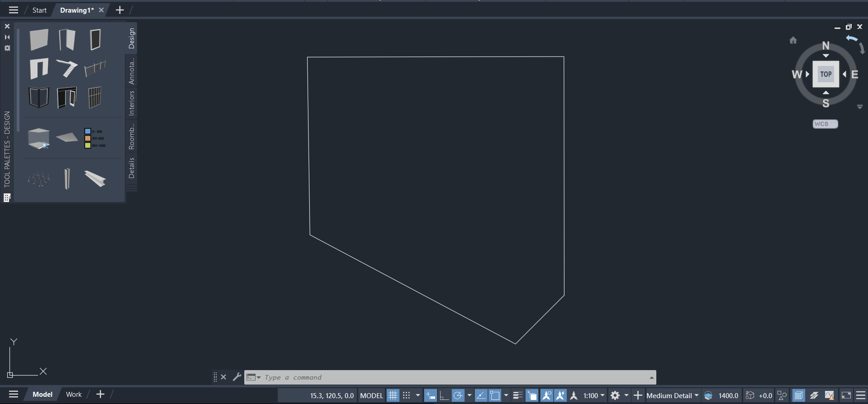The width and height of the screenshot is (868, 404).
Task: Toggle lineweight display in status bar
Action: pyautogui.click(x=518, y=395)
